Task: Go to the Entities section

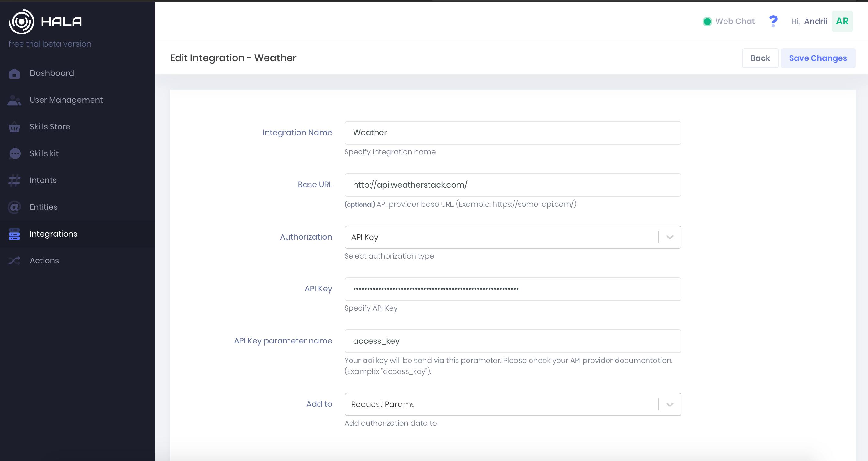Action: pos(44,207)
